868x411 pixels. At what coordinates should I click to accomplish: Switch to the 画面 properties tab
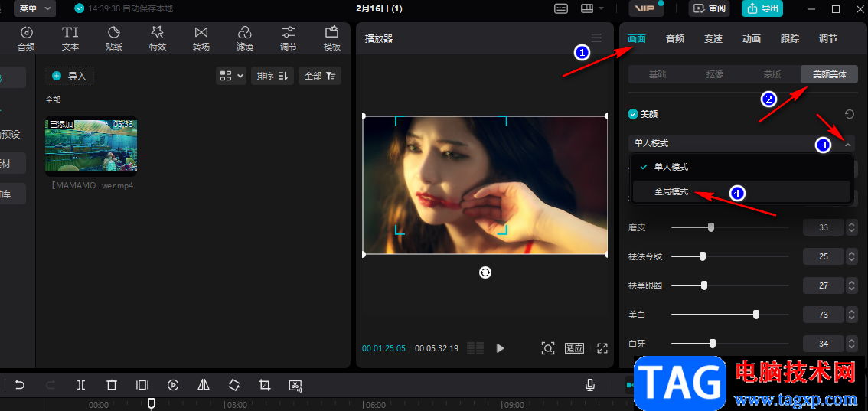(636, 39)
